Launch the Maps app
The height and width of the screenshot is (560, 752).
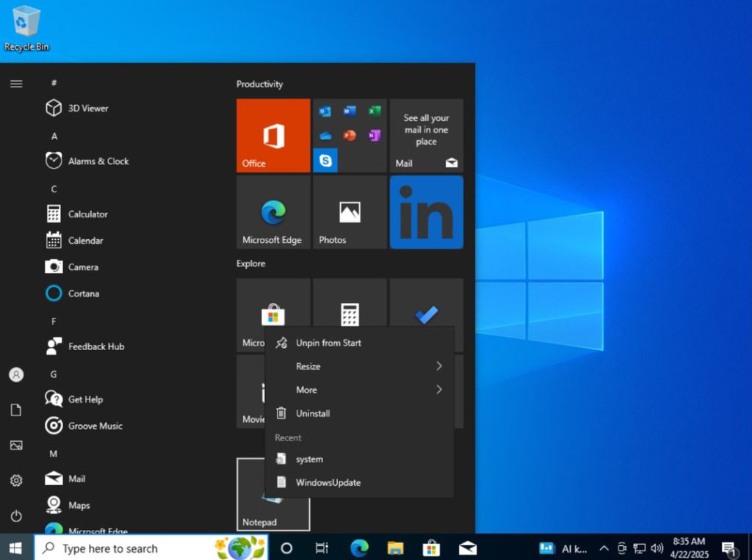click(79, 505)
